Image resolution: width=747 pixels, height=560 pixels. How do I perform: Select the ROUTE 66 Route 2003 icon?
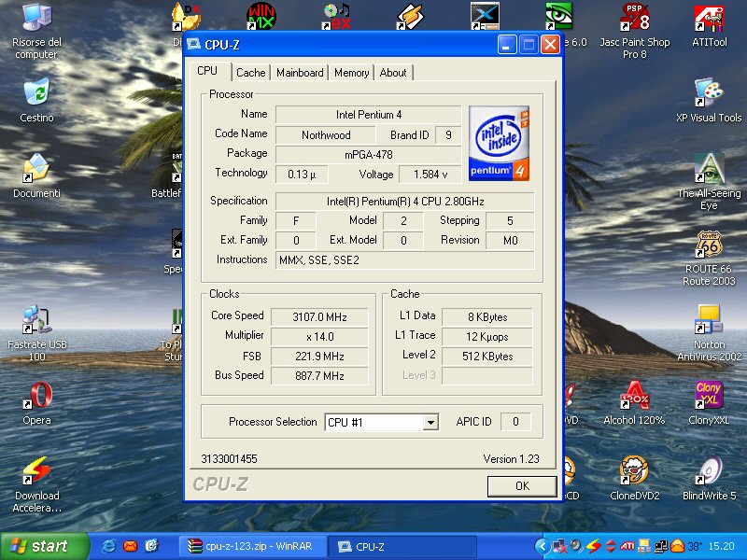click(x=709, y=258)
